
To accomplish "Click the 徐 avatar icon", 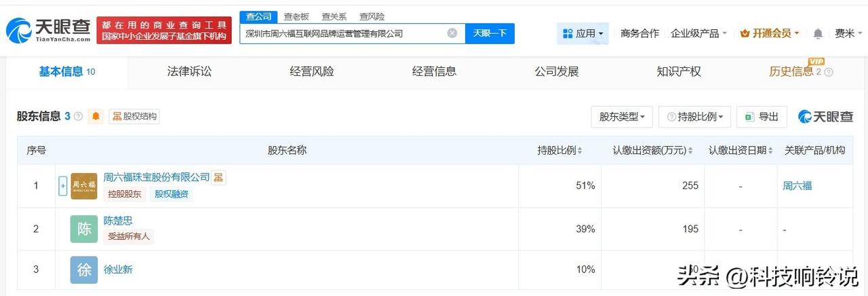I will click(x=83, y=270).
